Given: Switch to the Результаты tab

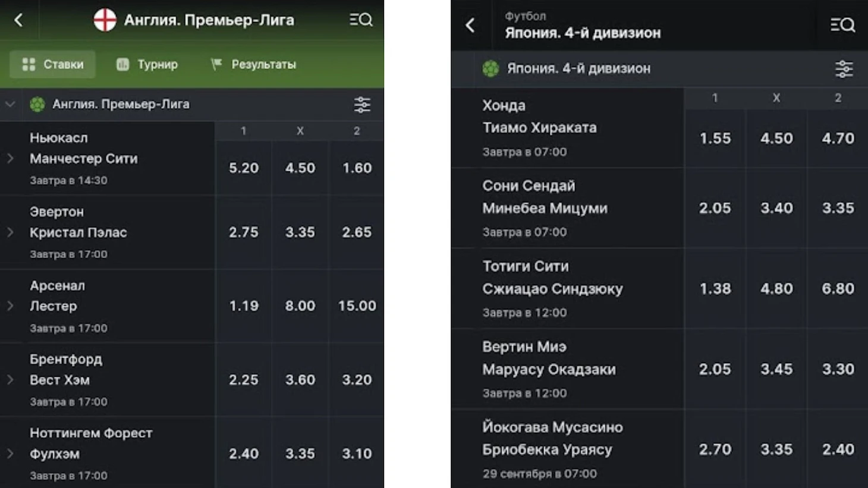Looking at the screenshot, I should tap(253, 64).
